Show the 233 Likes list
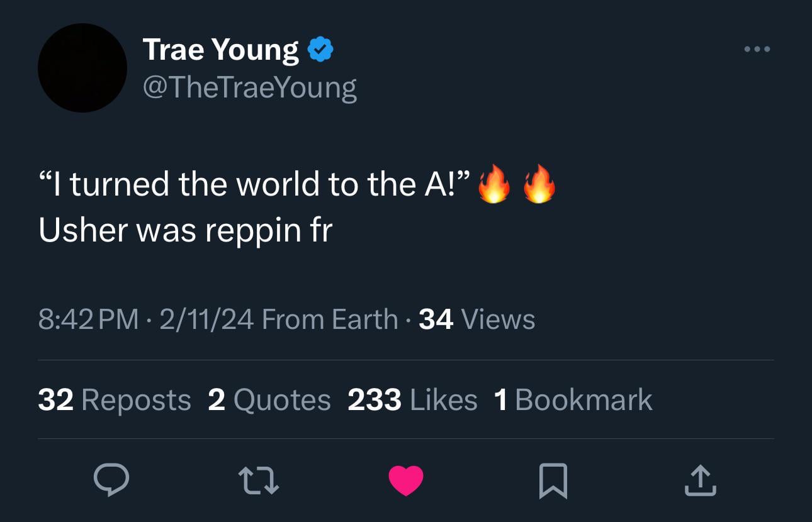Screen dimensions: 812x522 [412, 400]
